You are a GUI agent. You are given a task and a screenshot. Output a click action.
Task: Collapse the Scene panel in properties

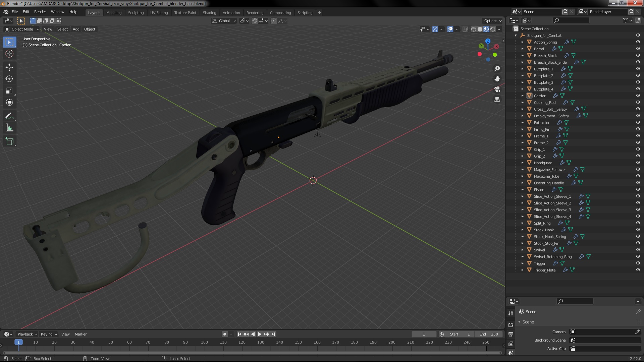[519, 322]
